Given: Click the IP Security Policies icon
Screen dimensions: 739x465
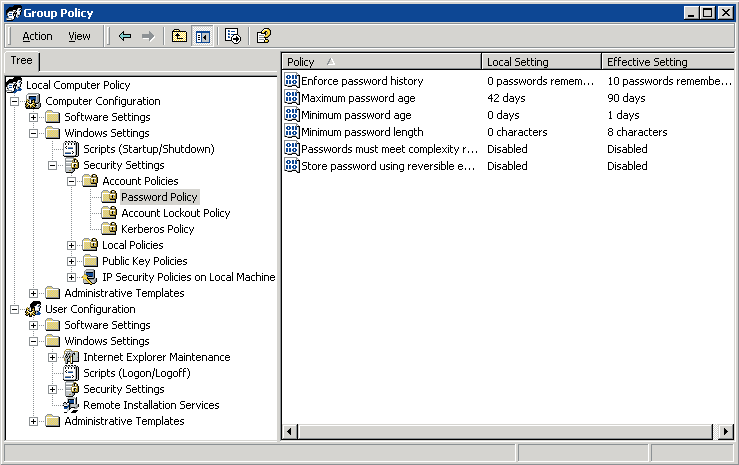Looking at the screenshot, I should click(x=90, y=277).
